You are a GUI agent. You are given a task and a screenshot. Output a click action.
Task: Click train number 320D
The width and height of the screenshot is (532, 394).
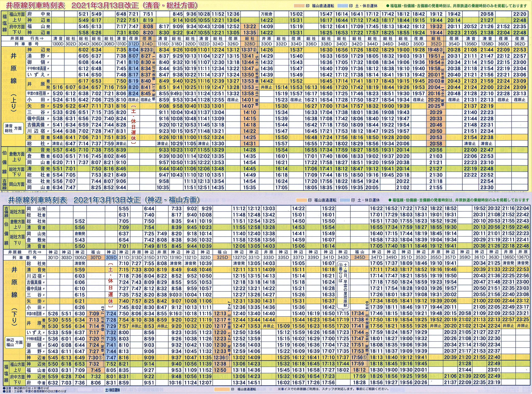[190, 44]
